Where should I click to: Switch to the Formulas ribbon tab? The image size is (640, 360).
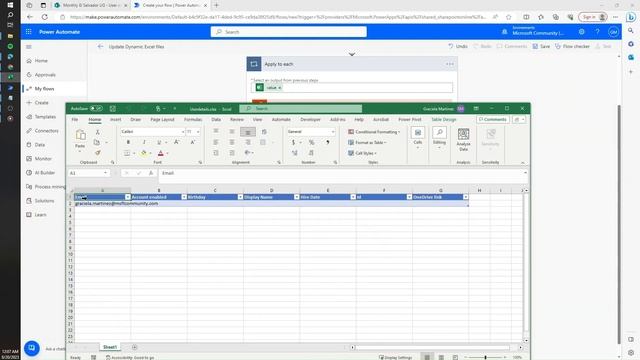[x=193, y=120]
